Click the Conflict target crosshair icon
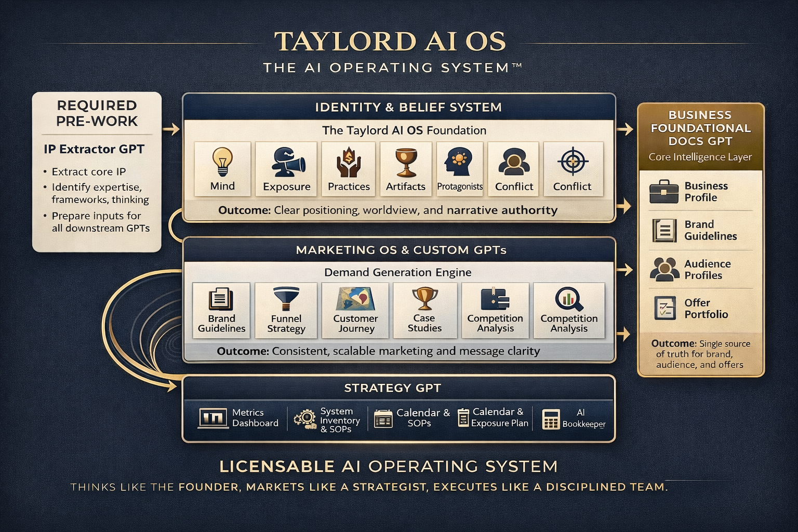 click(574, 162)
